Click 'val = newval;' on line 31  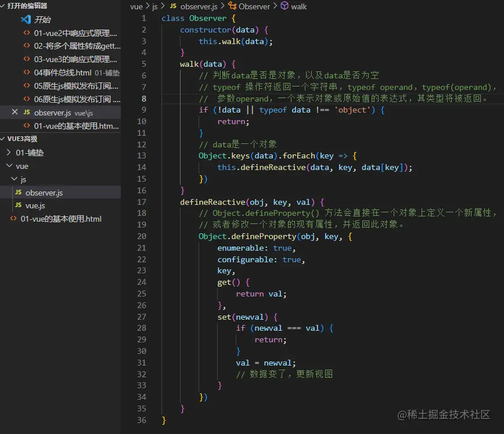point(266,363)
